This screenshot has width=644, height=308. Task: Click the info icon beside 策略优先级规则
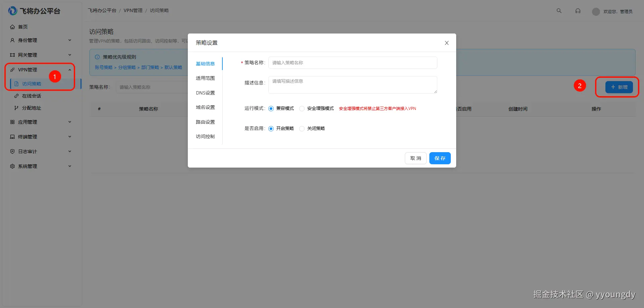97,57
